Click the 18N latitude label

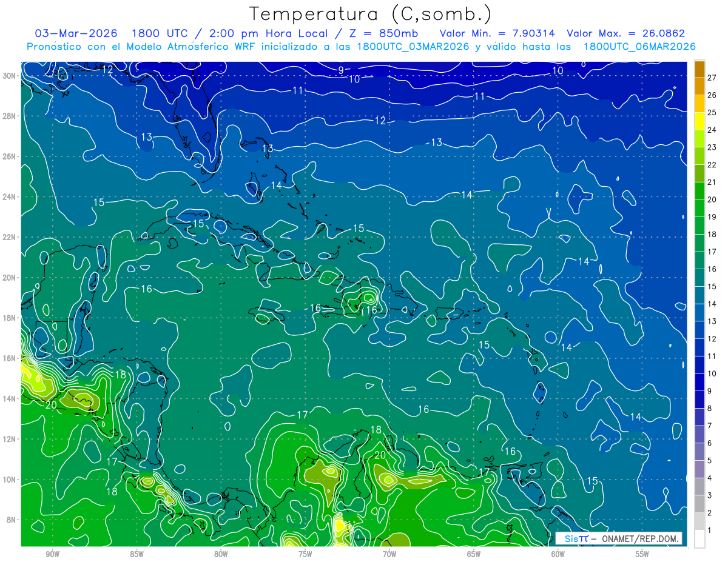[10, 318]
